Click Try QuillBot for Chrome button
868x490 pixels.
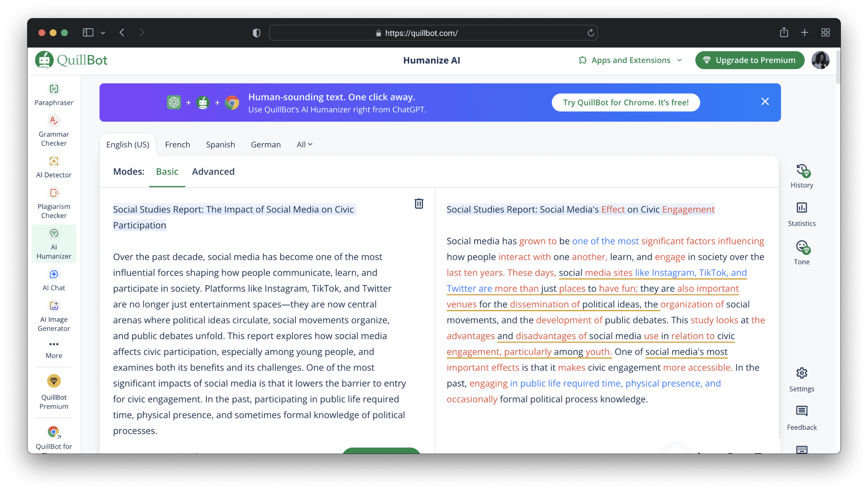point(626,102)
